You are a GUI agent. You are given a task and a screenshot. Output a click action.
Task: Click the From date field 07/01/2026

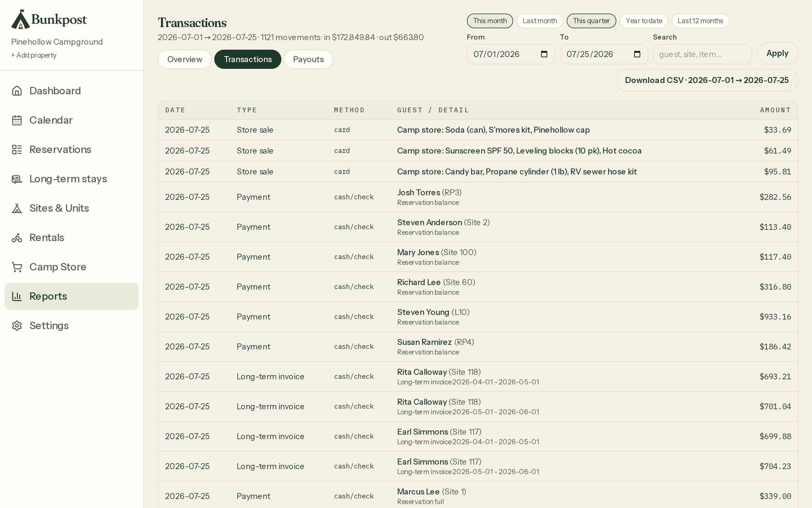(511, 54)
